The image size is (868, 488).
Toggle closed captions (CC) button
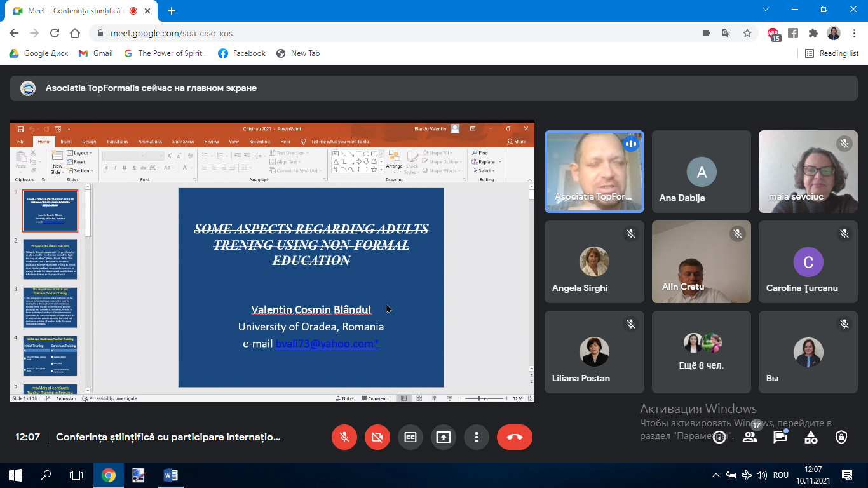[410, 437]
